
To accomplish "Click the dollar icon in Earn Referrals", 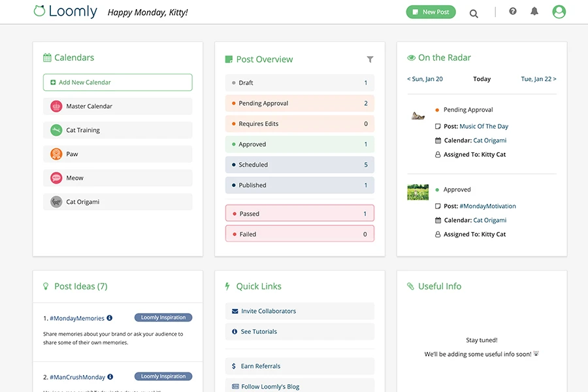I will click(234, 366).
